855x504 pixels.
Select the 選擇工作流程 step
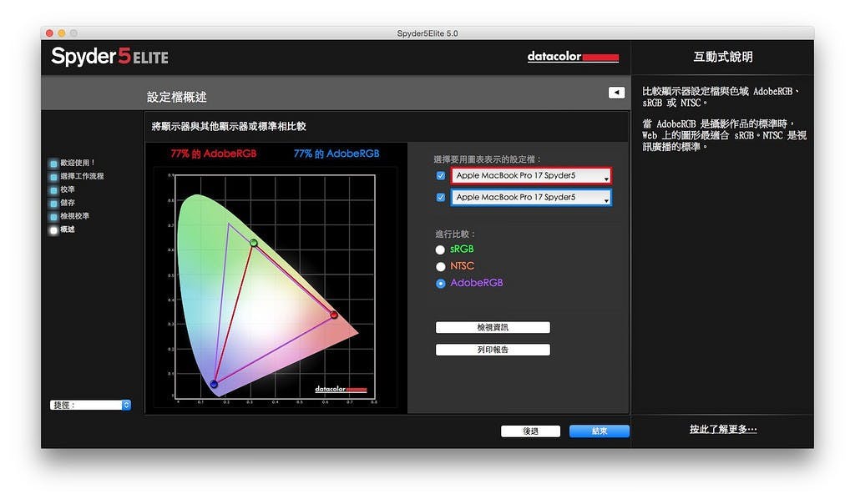[x=77, y=177]
